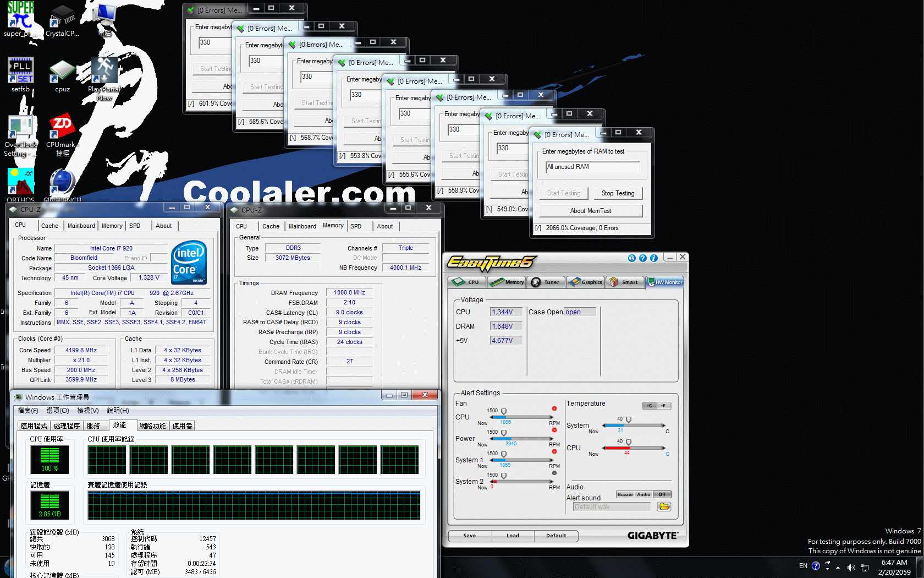Screen dimensions: 924x578
Task: Open the network tray icon
Action: [865, 567]
